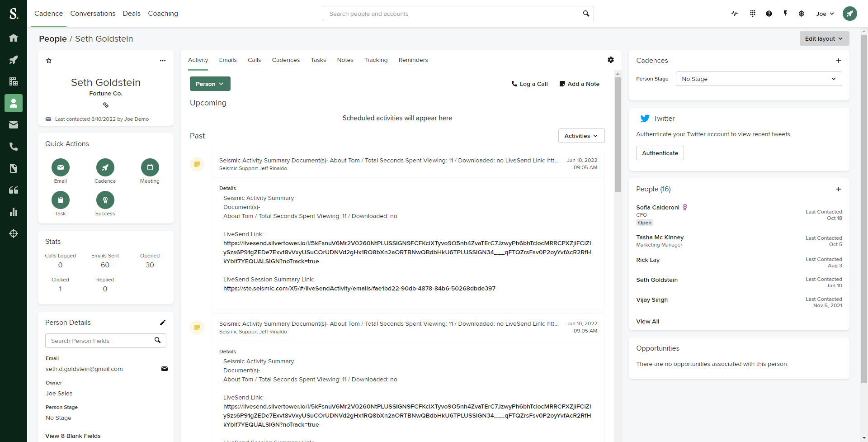Open the Meeting quick action
This screenshot has height=442, width=868.
pos(150,168)
